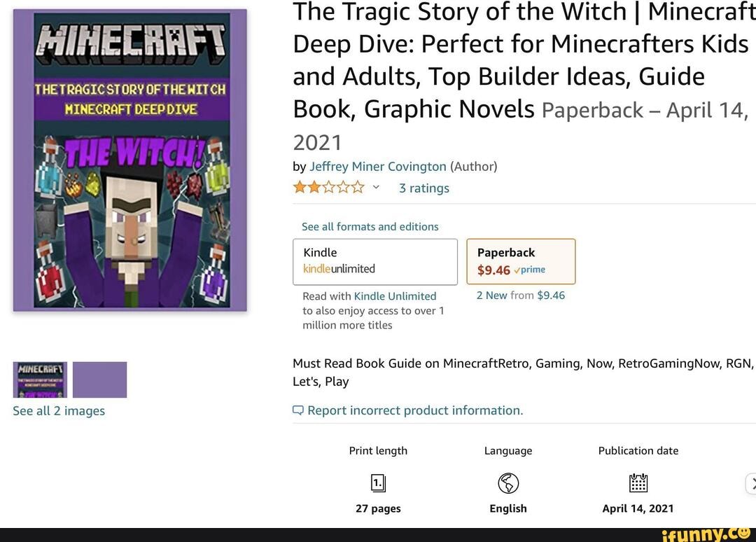Select the Paperback format option
Viewport: 756px width, 542px height.
pos(520,261)
